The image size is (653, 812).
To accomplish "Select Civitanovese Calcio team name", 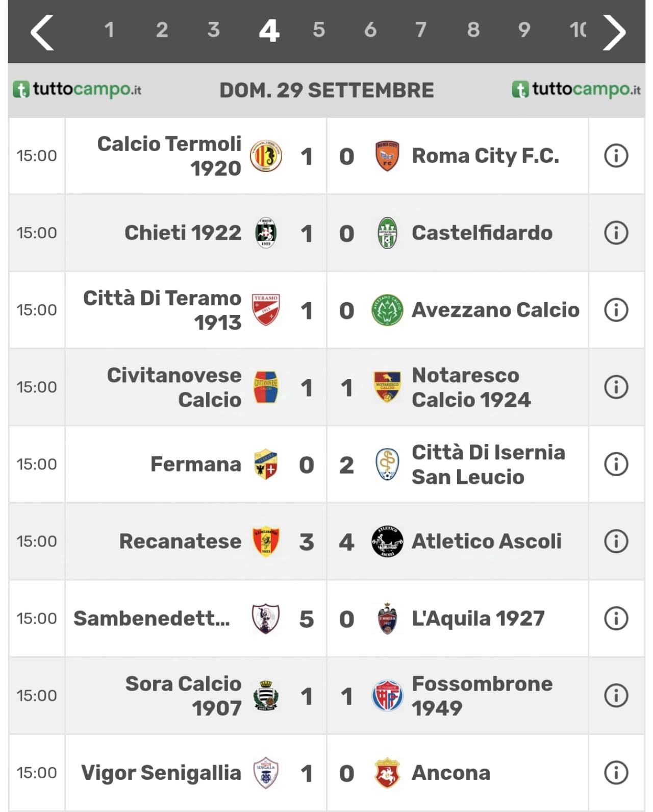I will [174, 387].
